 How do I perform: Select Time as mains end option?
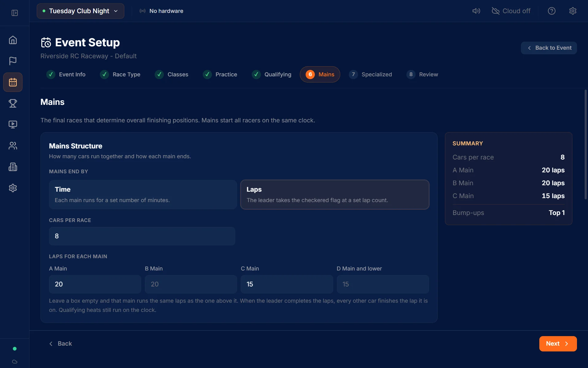[143, 194]
